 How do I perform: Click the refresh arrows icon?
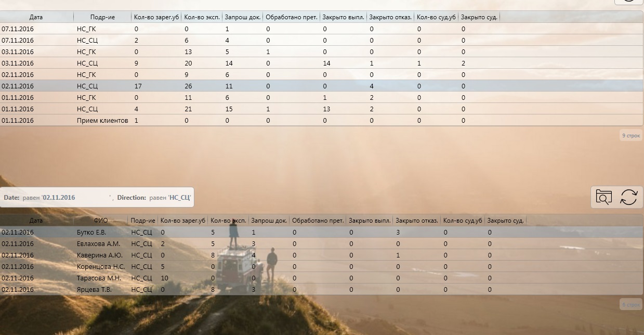tap(629, 198)
